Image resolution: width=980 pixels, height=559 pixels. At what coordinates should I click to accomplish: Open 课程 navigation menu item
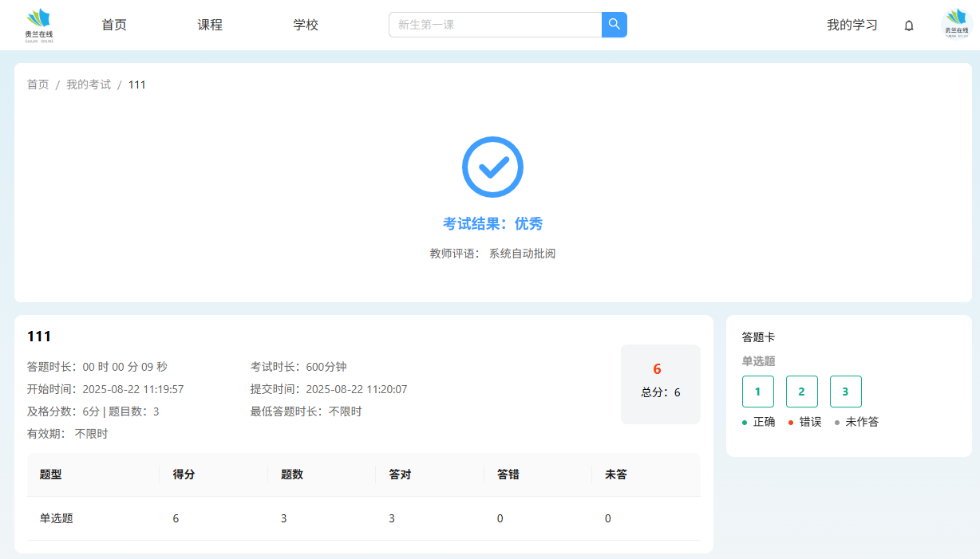(210, 25)
